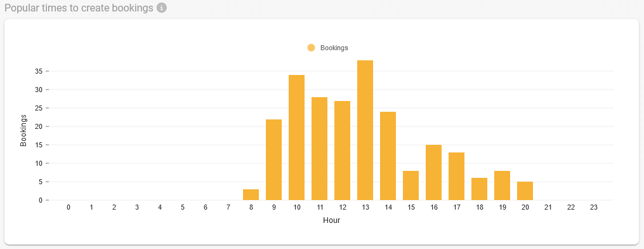Click the 'Popular times to create bookings' heading
This screenshot has height=249, width=644.
[79, 8]
